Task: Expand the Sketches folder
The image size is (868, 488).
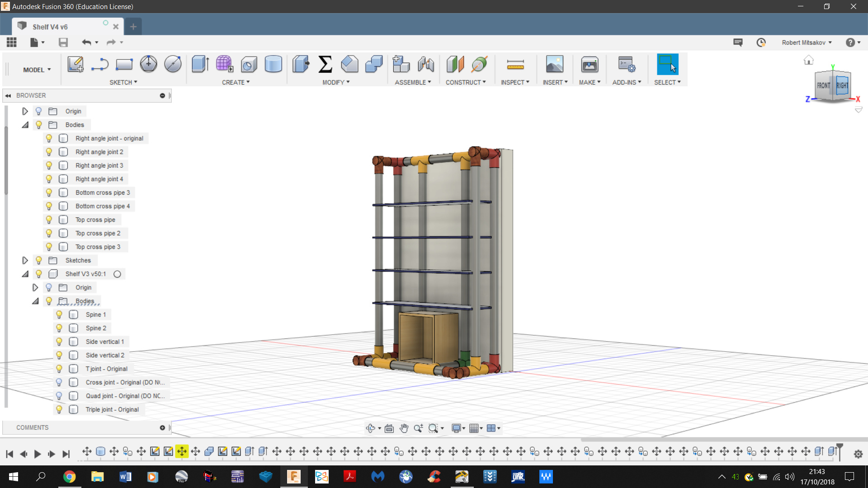Action: click(25, 260)
